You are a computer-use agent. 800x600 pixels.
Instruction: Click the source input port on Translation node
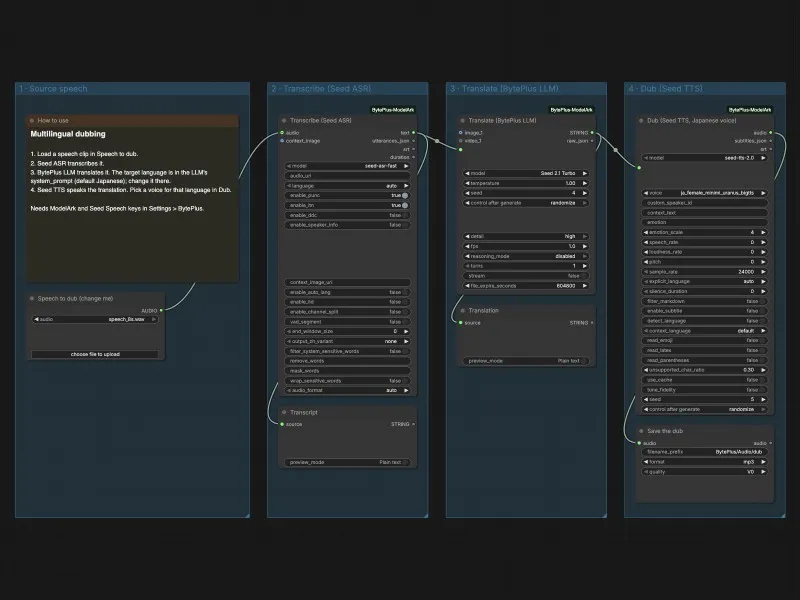click(x=461, y=322)
